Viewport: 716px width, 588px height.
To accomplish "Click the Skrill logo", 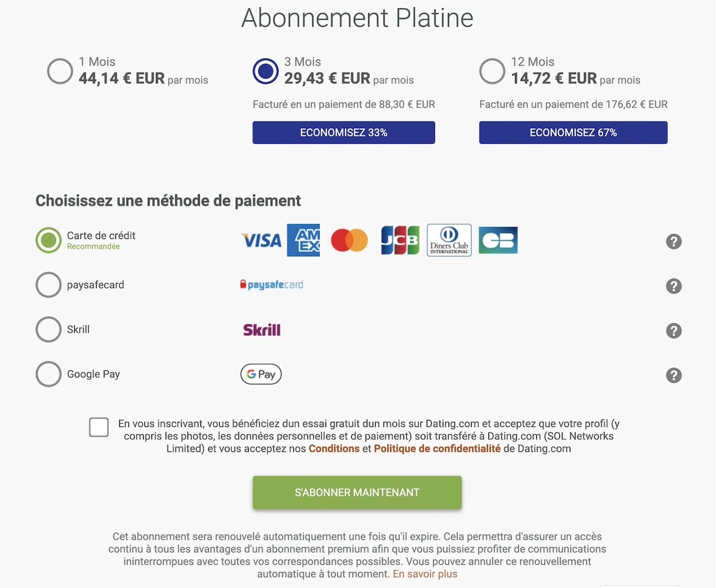I will 261,329.
